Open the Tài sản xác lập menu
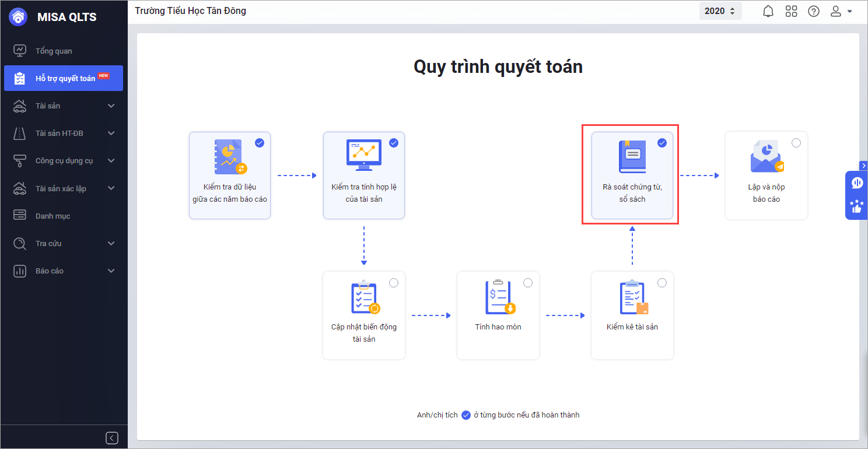Image resolution: width=868 pixels, height=449 pixels. 64,188
